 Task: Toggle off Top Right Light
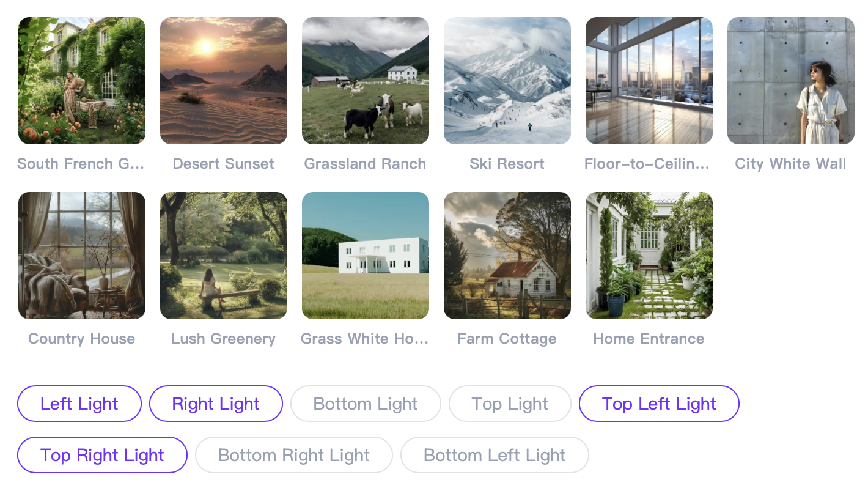tap(101, 455)
